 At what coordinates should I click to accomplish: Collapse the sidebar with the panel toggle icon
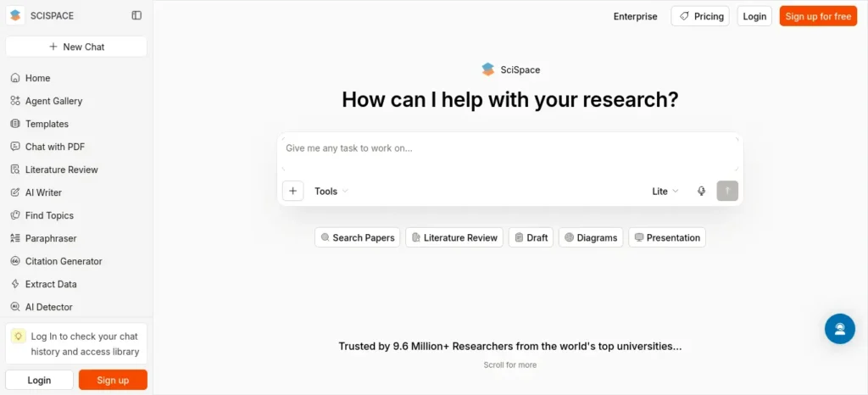point(136,15)
